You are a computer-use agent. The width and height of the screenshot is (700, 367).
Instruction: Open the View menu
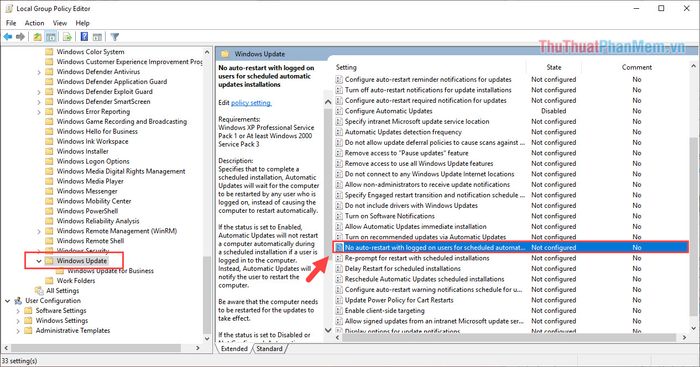tap(60, 23)
